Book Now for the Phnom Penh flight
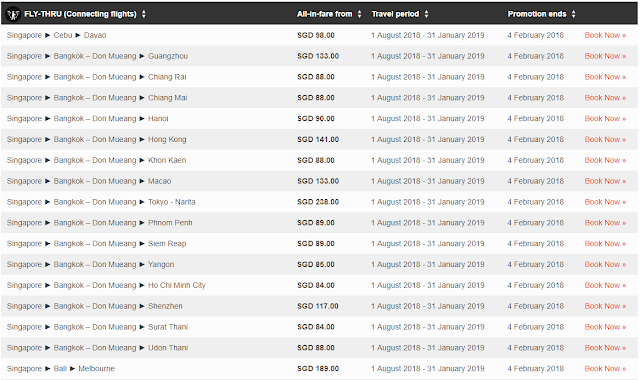The image size is (640, 380). pyautogui.click(x=605, y=222)
